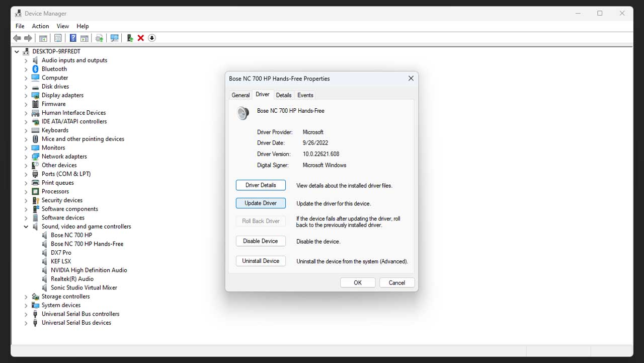Viewport: 644px width, 363px height.
Task: Expand System devices
Action: tap(26, 305)
